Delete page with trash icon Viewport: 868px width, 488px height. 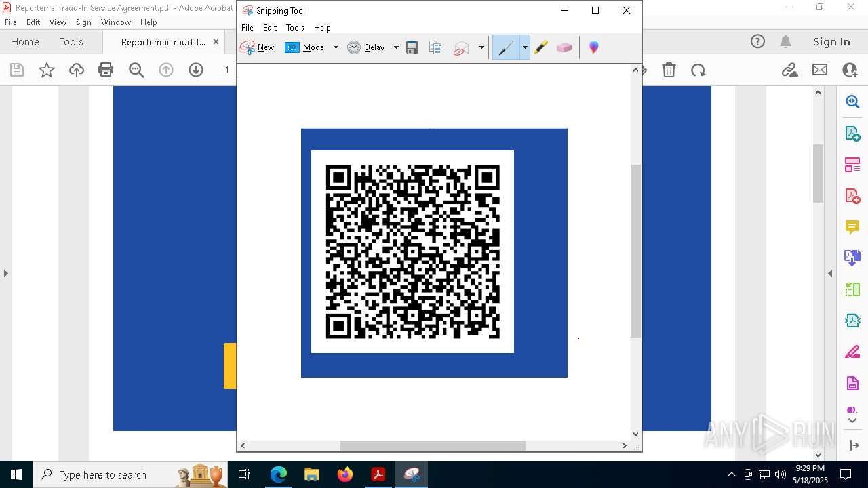point(669,70)
